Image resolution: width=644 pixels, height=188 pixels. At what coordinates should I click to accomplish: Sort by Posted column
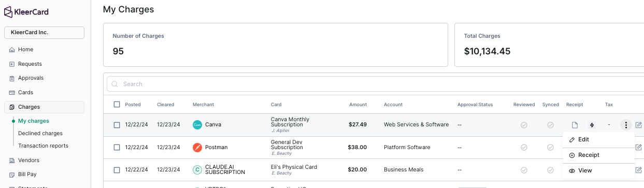133,105
